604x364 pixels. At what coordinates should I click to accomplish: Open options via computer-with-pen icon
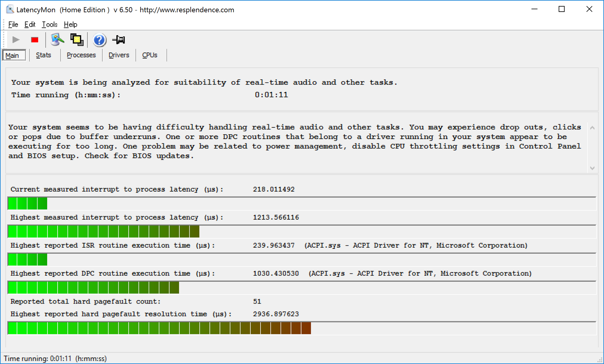pos(57,40)
